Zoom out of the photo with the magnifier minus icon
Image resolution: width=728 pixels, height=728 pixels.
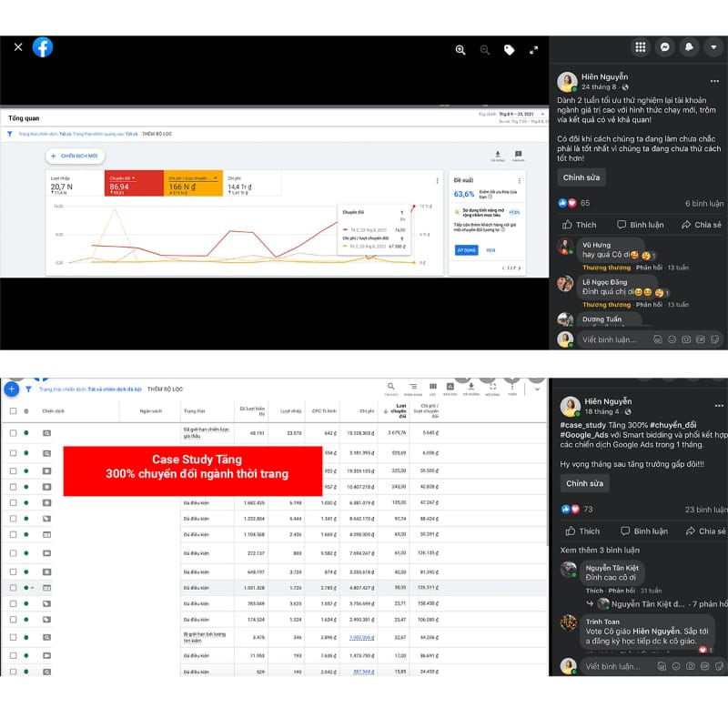(x=485, y=50)
